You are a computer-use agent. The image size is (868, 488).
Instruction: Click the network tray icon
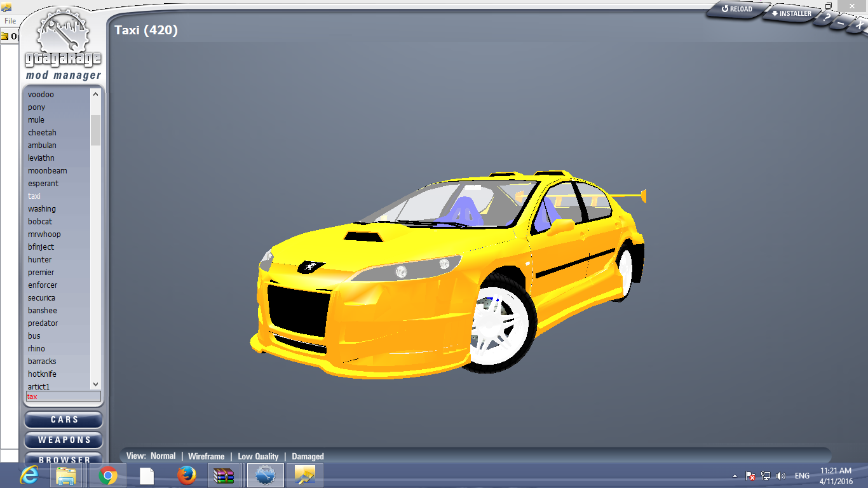coord(766,476)
